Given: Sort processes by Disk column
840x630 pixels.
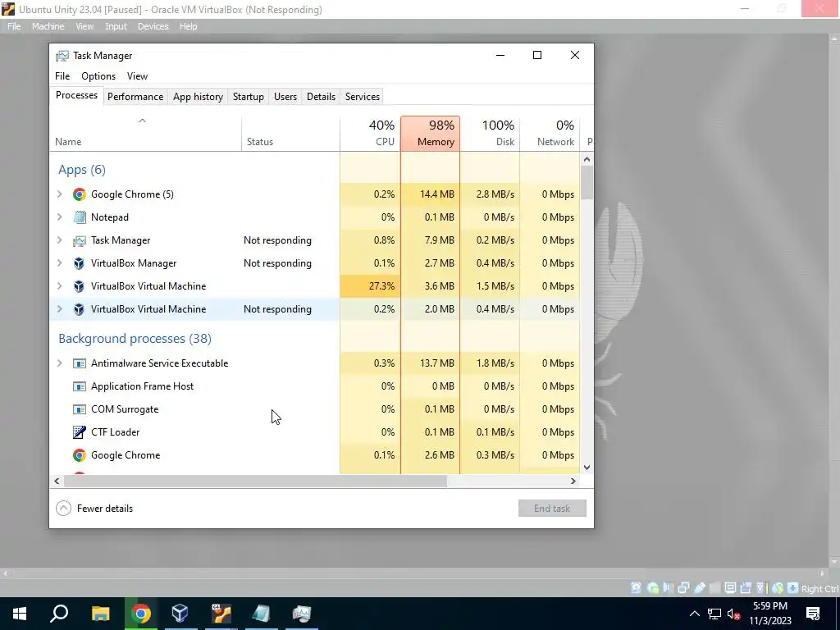Looking at the screenshot, I should click(490, 134).
